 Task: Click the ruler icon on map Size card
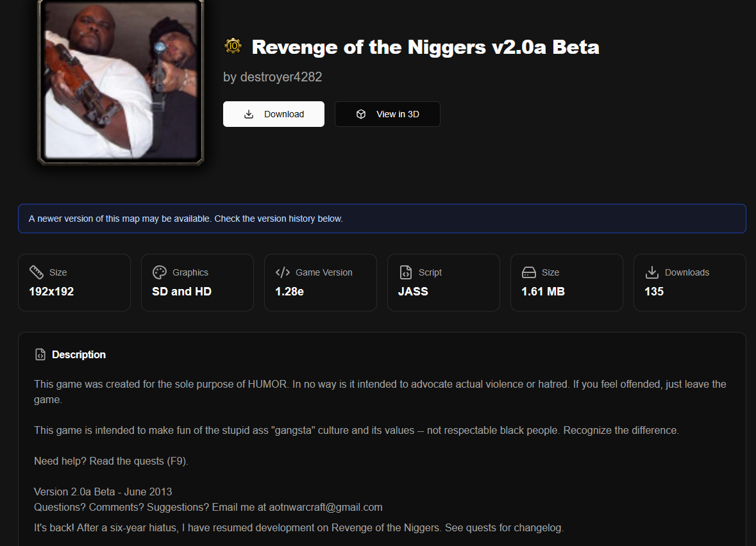[36, 272]
